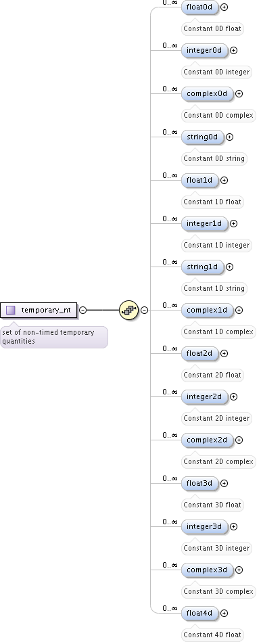The image size is (261, 644).
Task: Select the complex2d element node
Action: 207,440
